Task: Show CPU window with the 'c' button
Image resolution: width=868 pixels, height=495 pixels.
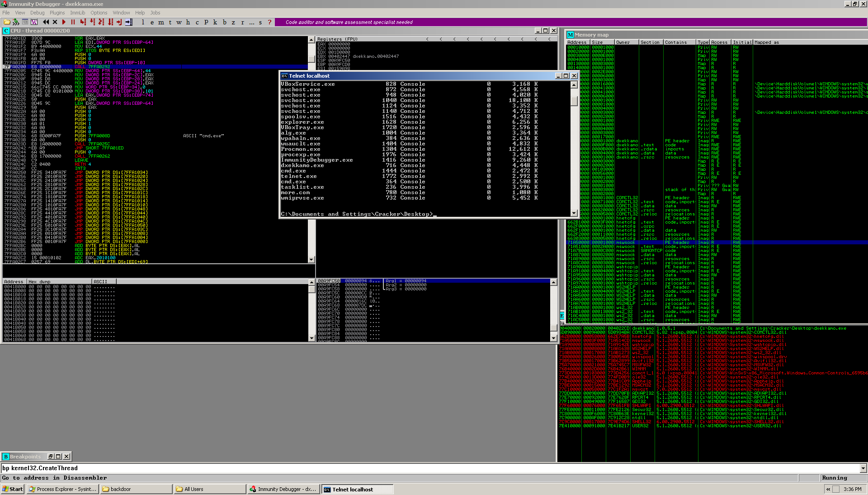Action: [197, 22]
